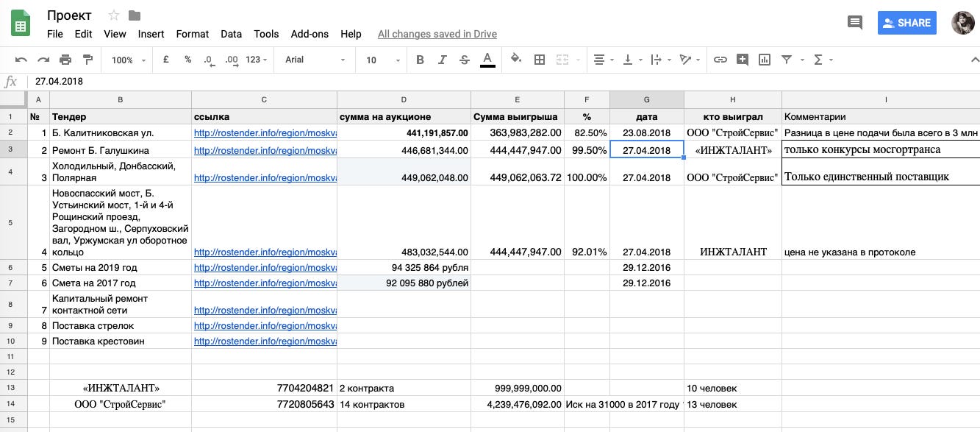Image resolution: width=980 pixels, height=432 pixels.
Task: Open the font size 10 dropdown
Action: 382,60
